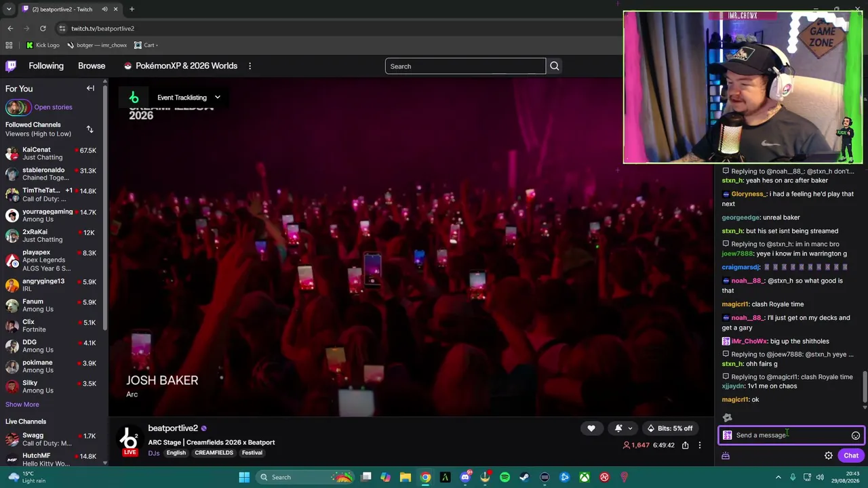Open the Cart bookmark
This screenshot has width=868, height=488.
tap(145, 45)
